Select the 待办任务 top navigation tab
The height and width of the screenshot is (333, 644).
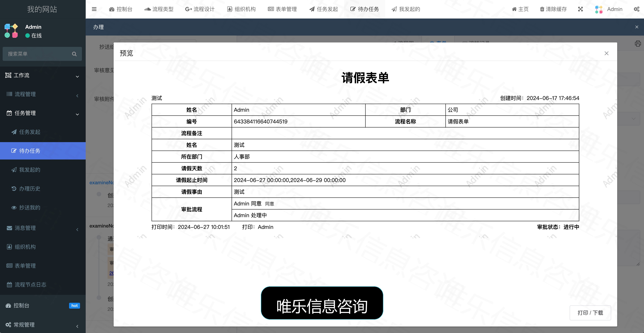pyautogui.click(x=364, y=9)
